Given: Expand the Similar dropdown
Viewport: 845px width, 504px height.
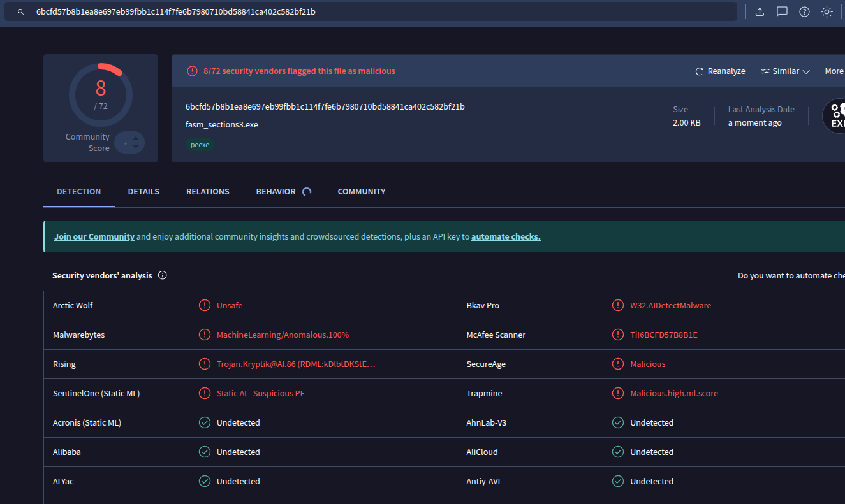Looking at the screenshot, I should pyautogui.click(x=785, y=71).
